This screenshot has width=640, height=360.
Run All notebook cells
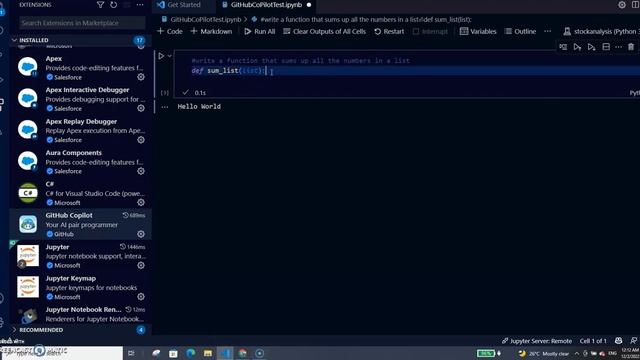point(260,31)
